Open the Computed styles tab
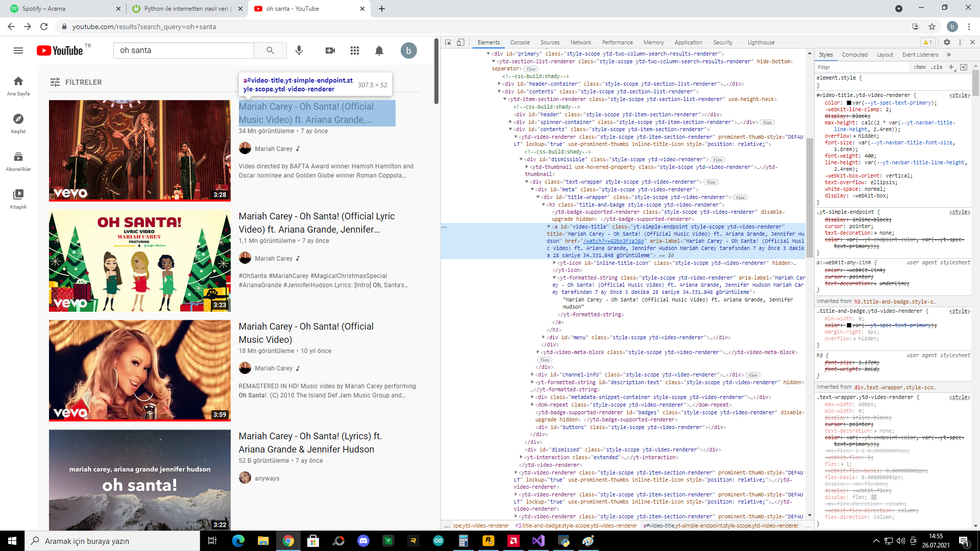This screenshot has height=551, width=980. coord(854,55)
